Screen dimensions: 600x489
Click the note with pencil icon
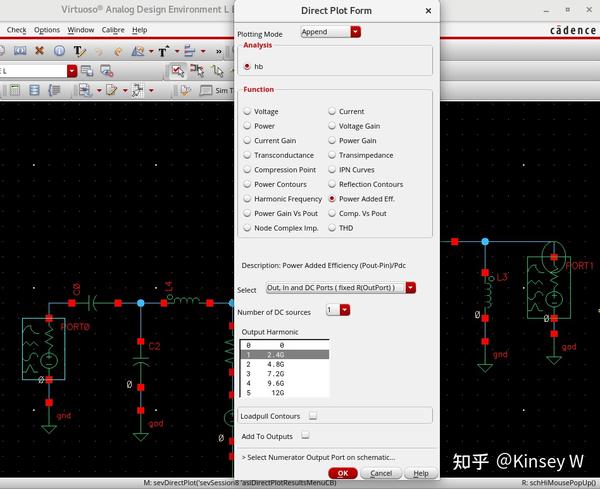111,90
